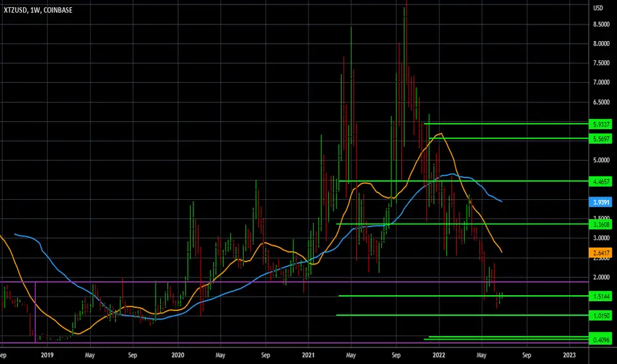The height and width of the screenshot is (364, 617).
Task: Click the 7.5000 price axis value
Action: (x=601, y=63)
